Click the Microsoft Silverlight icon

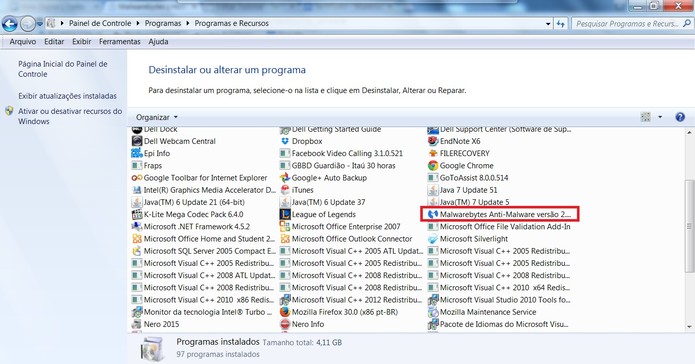pos(433,239)
